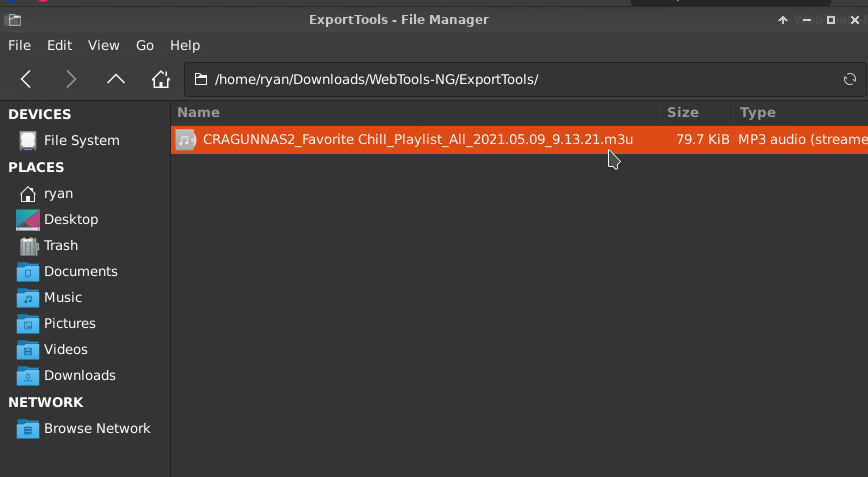This screenshot has height=477, width=868.
Task: Open the home folder icon in toolbar
Action: tap(161, 79)
